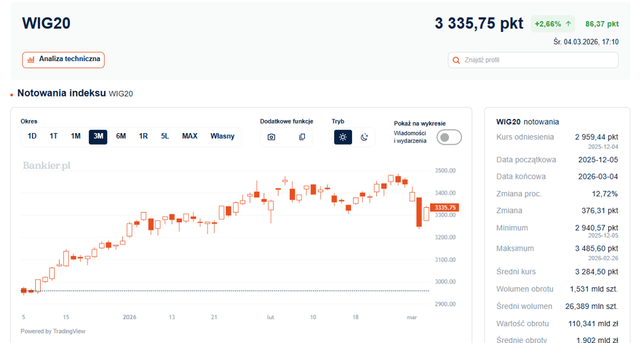
Task: Select the 1D period tab
Action: coord(32,137)
